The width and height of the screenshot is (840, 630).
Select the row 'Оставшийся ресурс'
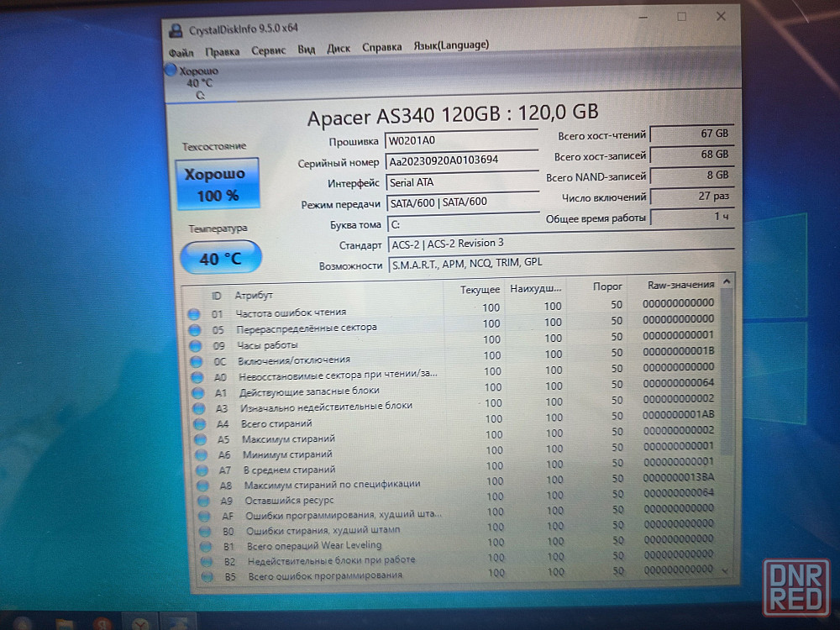[x=459, y=496]
